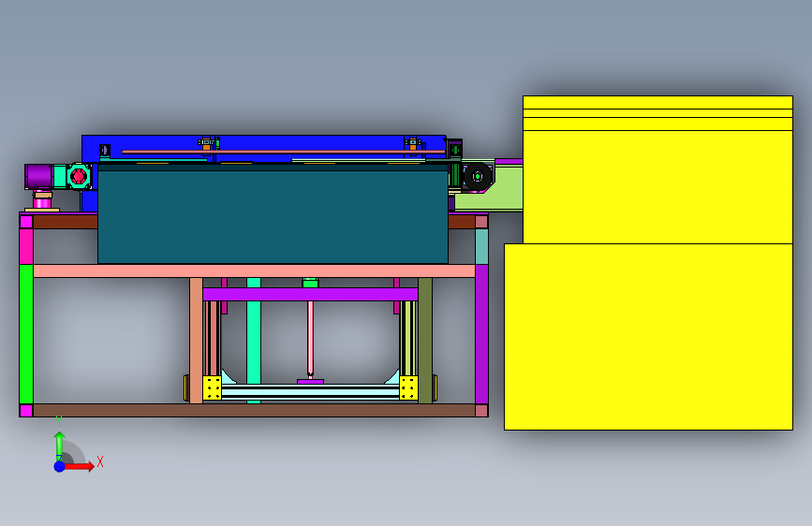The image size is (812, 526).
Task: Select the purple motor on the left
Action: (x=38, y=177)
